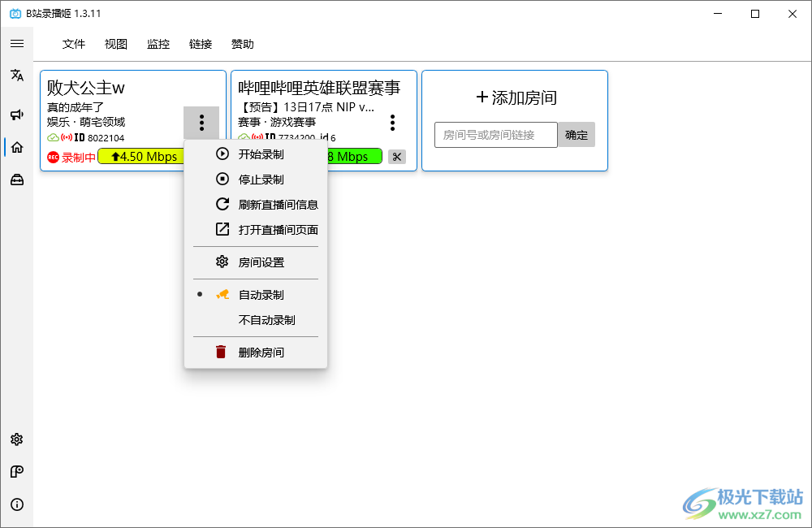Open the hamburger menu in sidebar
The width and height of the screenshot is (812, 528).
17,44
